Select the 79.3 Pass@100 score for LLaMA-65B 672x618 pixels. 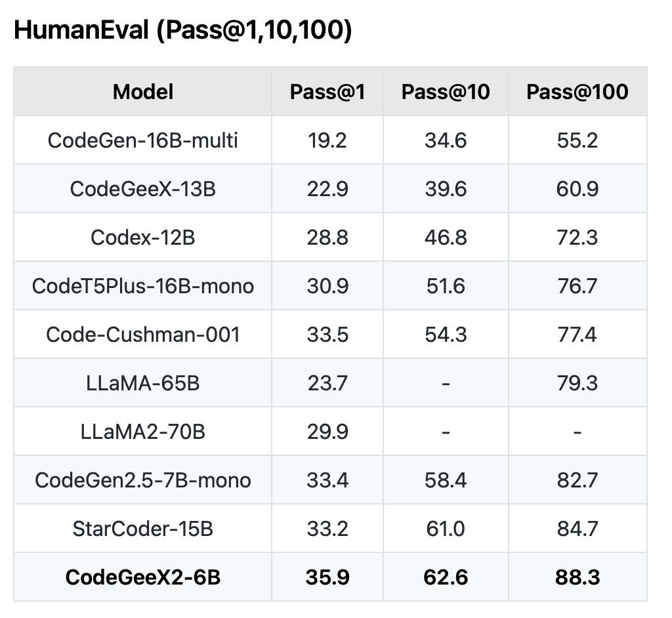pos(577,383)
